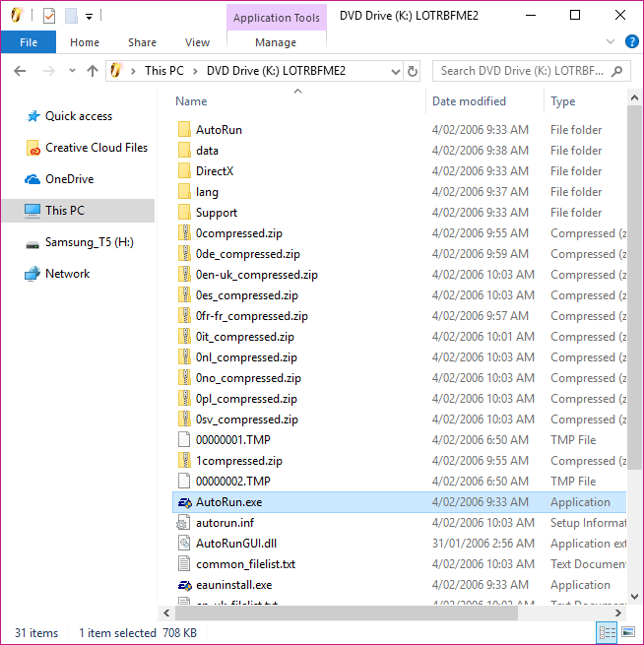Click the AutoRunGUI.dll file icon
The height and width of the screenshot is (645, 644).
tap(184, 544)
